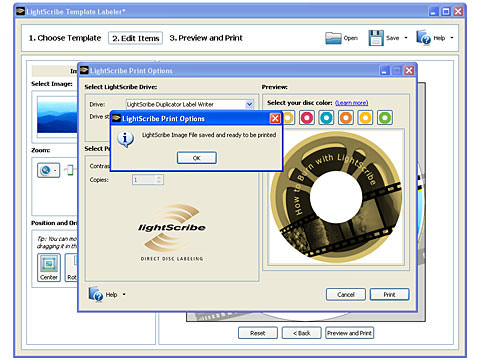
Task: Click the < Back button
Action: pos(302,333)
